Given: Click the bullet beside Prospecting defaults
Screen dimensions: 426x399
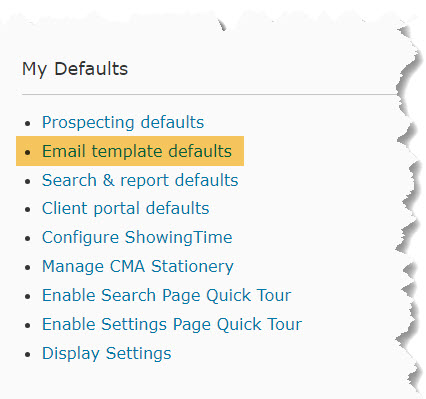Looking at the screenshot, I should (x=27, y=124).
